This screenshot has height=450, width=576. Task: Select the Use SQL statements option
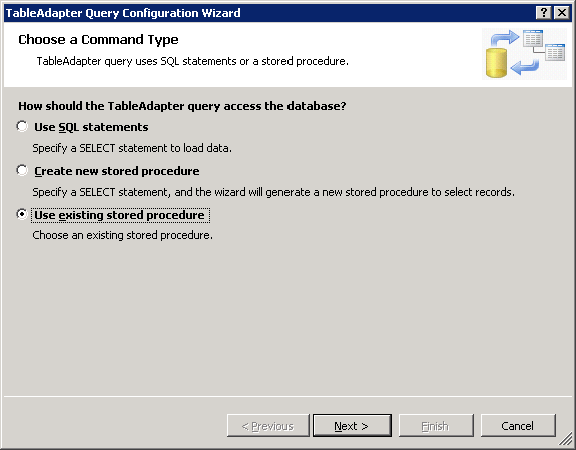[22, 126]
